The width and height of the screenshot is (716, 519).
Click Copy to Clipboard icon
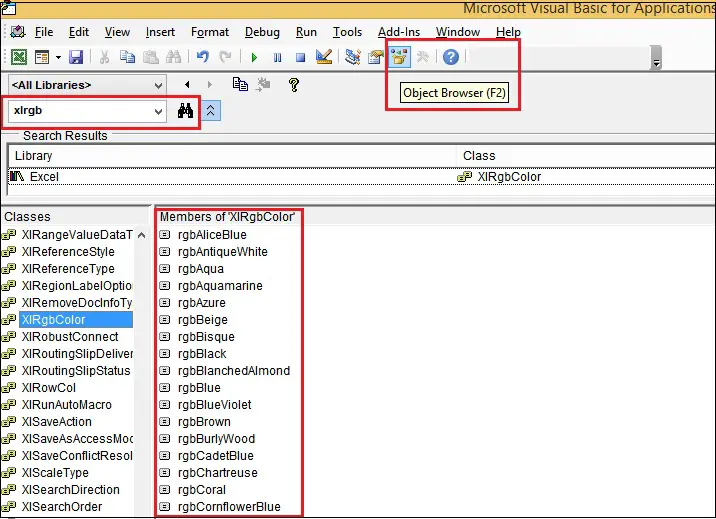click(240, 84)
